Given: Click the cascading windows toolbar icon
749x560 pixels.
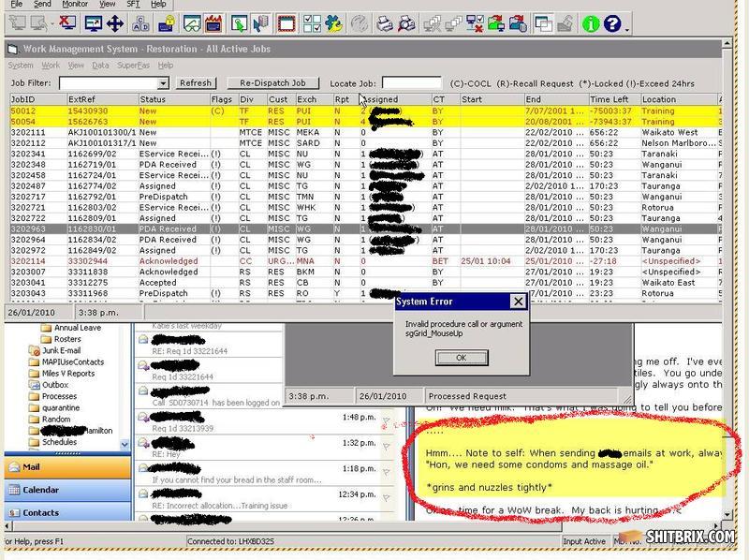Looking at the screenshot, I should pyautogui.click(x=543, y=22).
